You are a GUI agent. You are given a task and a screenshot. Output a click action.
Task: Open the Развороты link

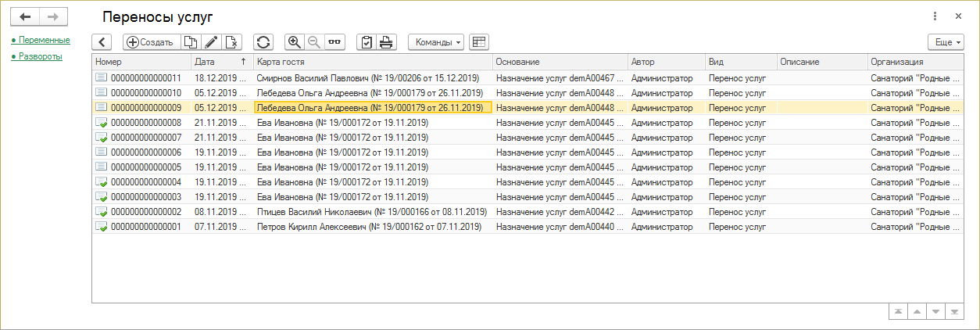pos(41,56)
